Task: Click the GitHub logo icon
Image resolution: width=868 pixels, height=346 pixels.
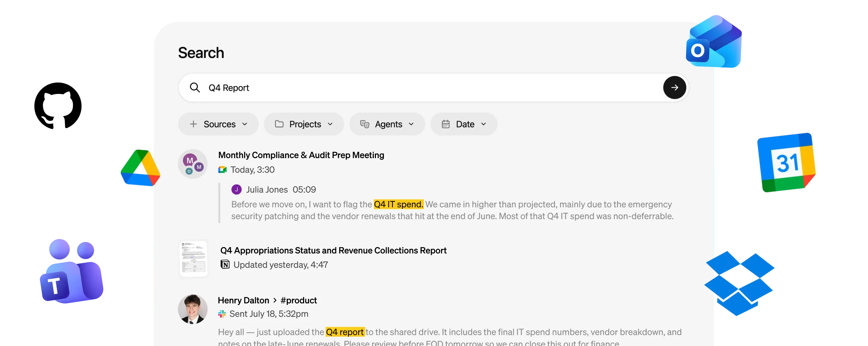Action: [x=58, y=106]
